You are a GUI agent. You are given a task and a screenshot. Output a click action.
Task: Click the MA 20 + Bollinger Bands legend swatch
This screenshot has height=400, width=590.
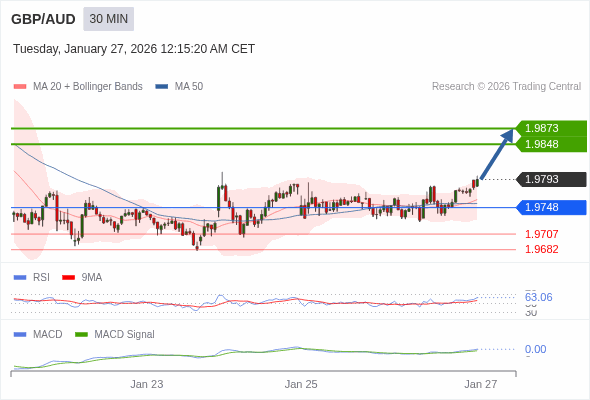pos(20,87)
